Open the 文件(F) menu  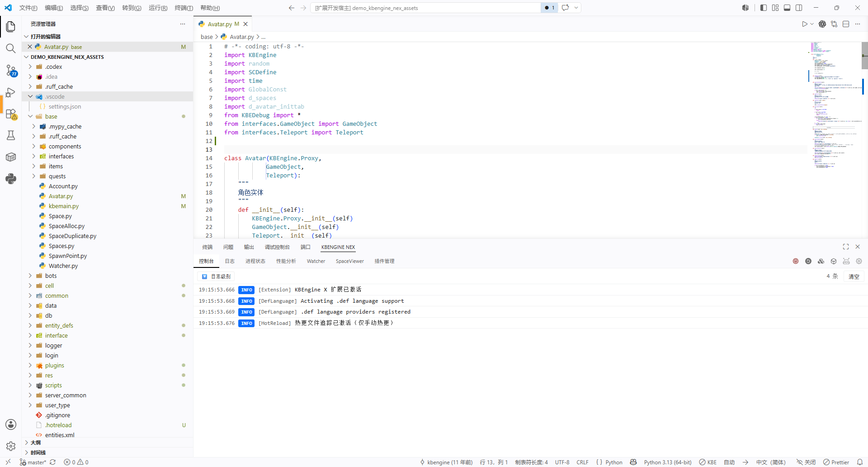pos(28,8)
